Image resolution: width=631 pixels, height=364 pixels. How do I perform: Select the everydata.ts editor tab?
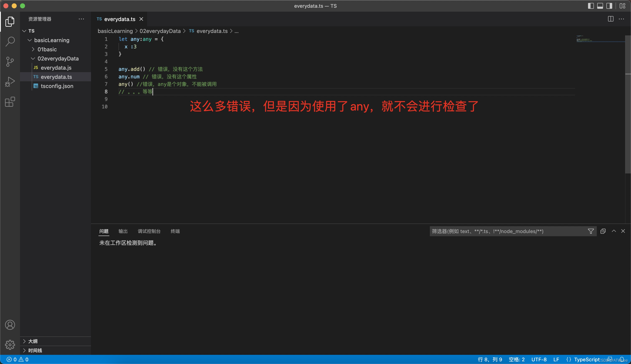[x=119, y=19]
